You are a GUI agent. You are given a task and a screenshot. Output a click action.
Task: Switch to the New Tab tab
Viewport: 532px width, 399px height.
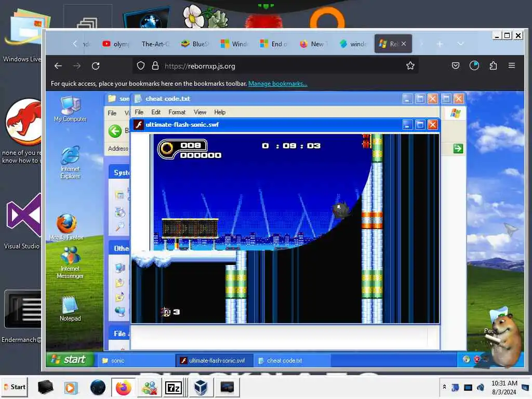[x=313, y=44]
